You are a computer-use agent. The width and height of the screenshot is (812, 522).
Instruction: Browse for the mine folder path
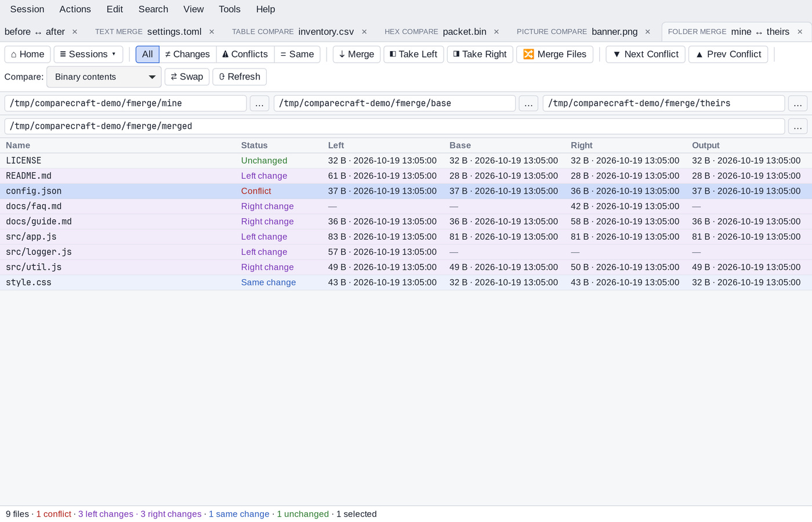click(259, 103)
